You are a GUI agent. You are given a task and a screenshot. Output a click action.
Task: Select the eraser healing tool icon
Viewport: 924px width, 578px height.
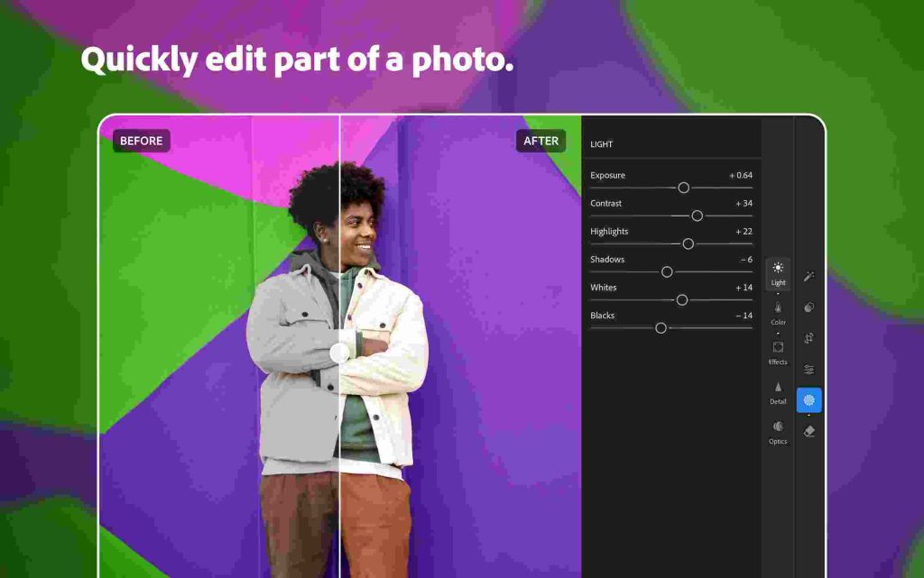click(809, 431)
